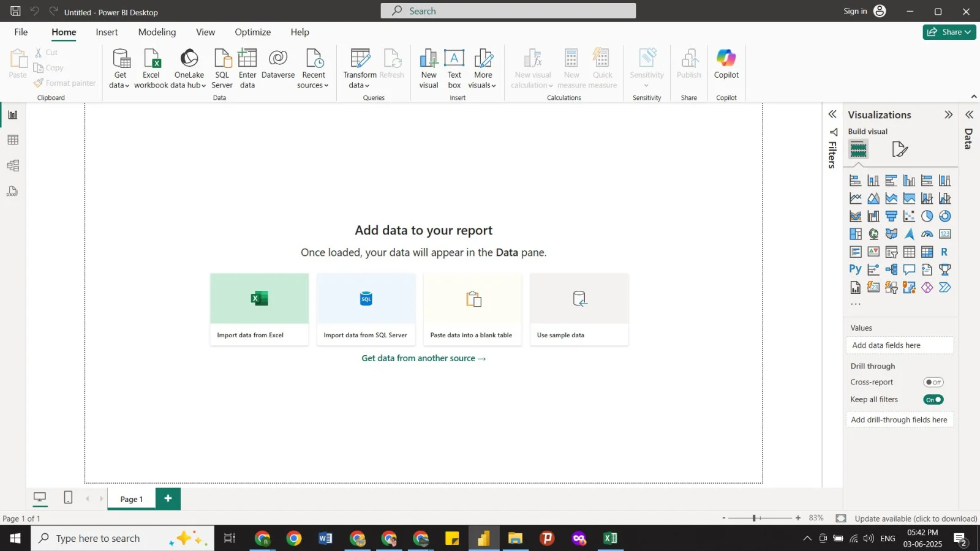Click Paste data into a blank table
This screenshot has height=551, width=980.
472,309
